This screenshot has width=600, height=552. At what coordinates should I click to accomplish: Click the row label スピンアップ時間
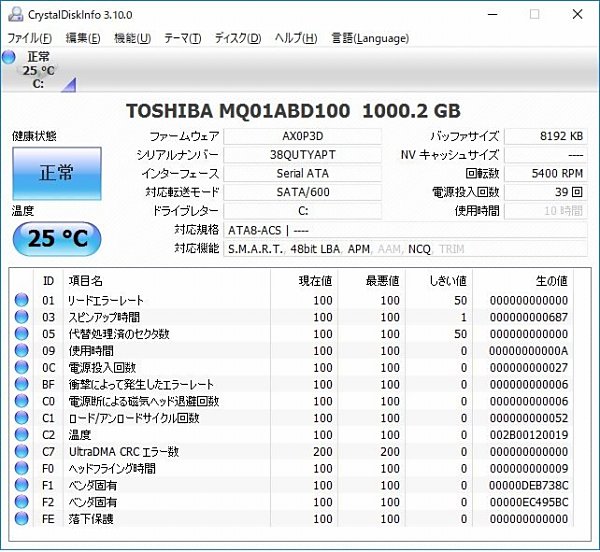pyautogui.click(x=104, y=317)
